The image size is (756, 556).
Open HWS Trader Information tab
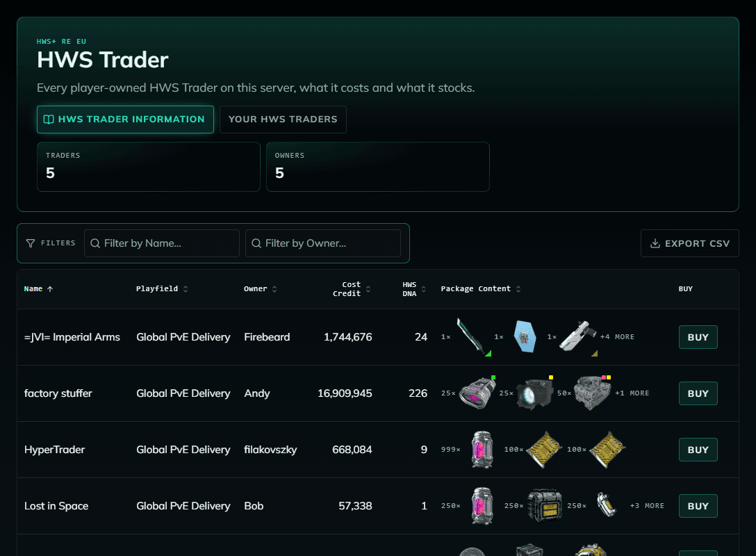(125, 119)
